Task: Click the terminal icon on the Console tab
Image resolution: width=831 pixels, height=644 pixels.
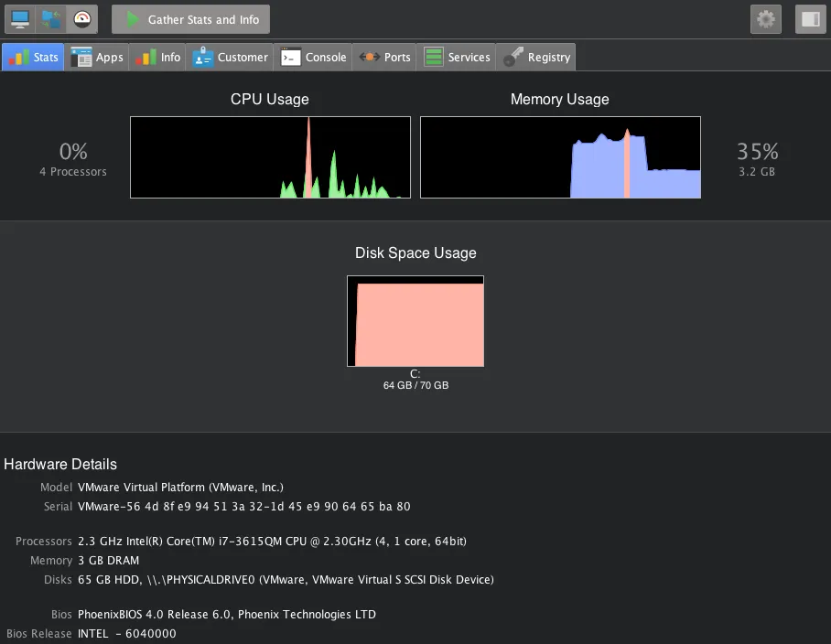Action: 291,56
